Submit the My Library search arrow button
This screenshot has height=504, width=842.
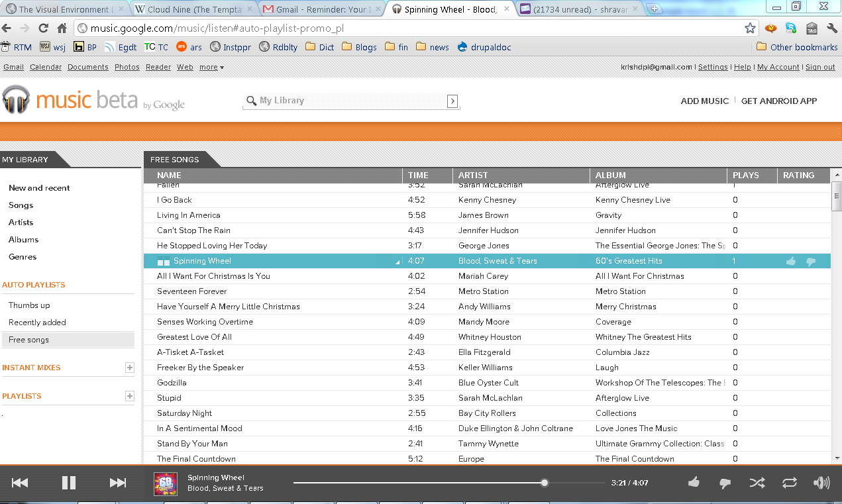click(x=452, y=101)
